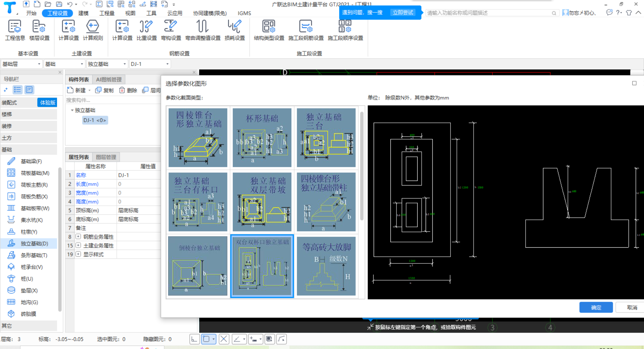This screenshot has width=644, height=349.
Task: Open the floor dropdown showing 基础层
Action: (x=21, y=64)
